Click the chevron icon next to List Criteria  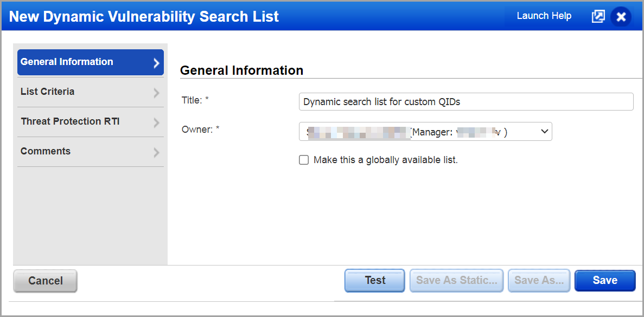click(156, 93)
